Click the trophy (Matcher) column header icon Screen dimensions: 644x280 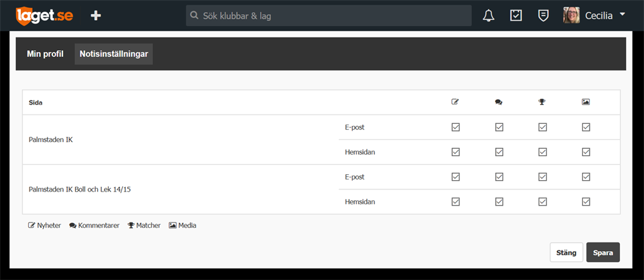click(542, 102)
